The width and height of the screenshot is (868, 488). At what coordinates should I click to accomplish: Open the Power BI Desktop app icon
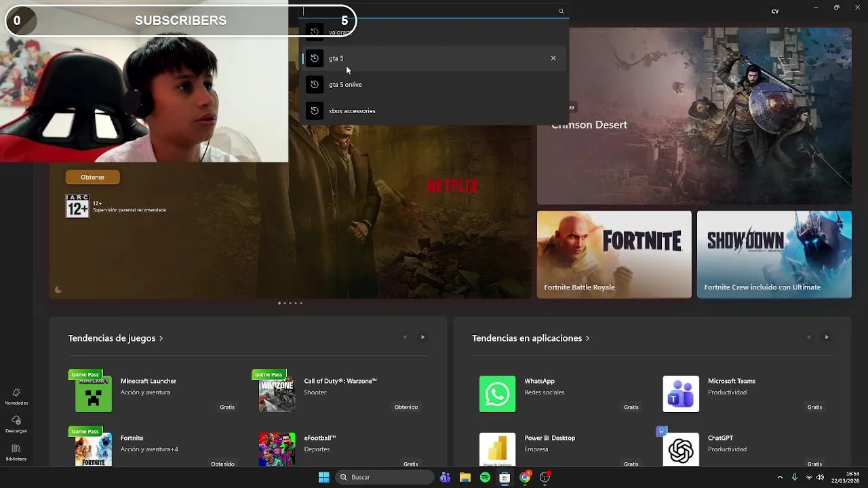tap(498, 449)
